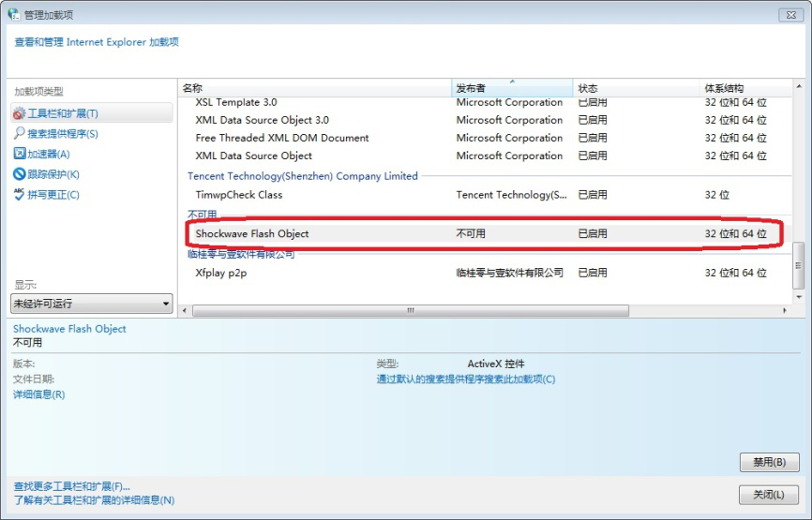Click the 临桂零与壹软件有限公司 group header
Screen dimensions: 812x520
point(241,254)
